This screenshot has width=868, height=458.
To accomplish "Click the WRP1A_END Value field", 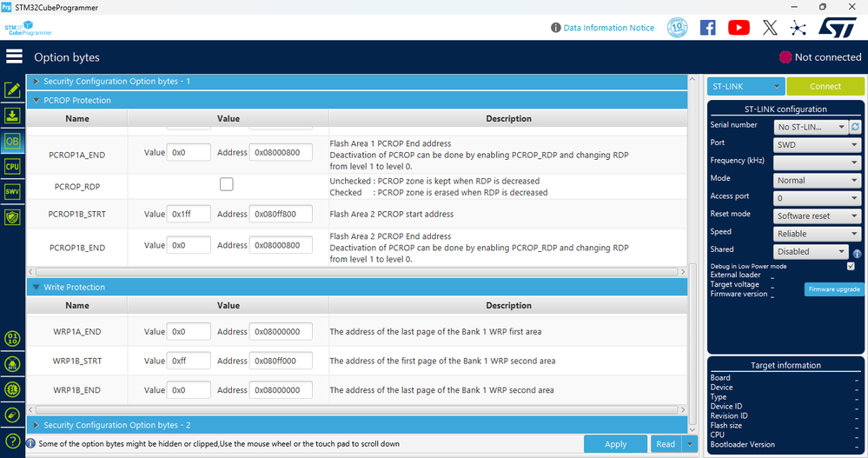I will click(189, 332).
